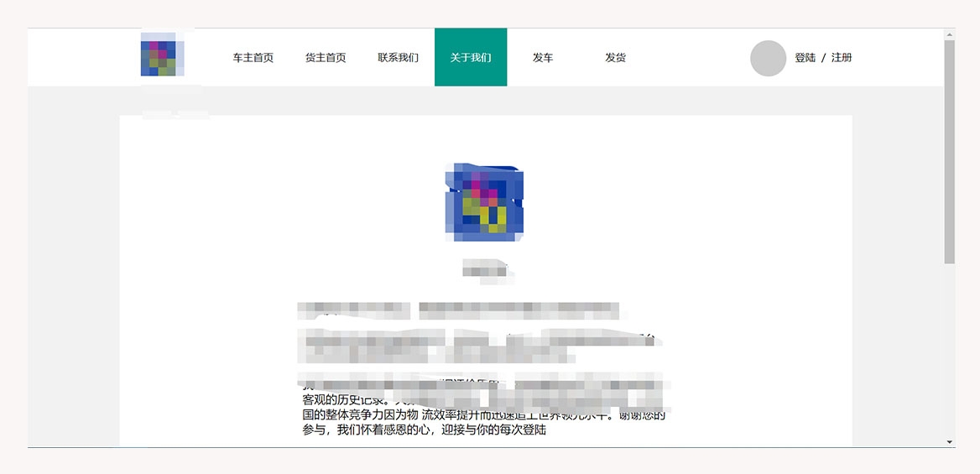Open the 发车 navigation item

542,58
